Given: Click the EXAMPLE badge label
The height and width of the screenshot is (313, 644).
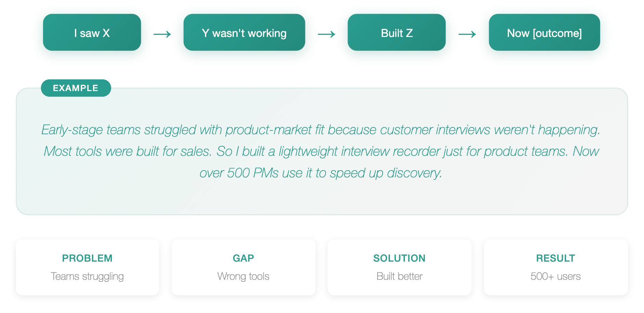Looking at the screenshot, I should (76, 88).
